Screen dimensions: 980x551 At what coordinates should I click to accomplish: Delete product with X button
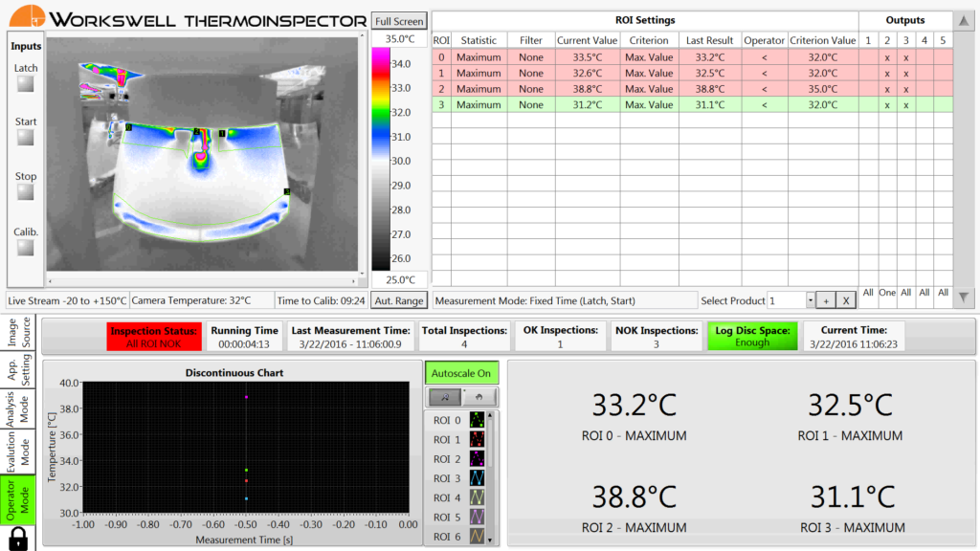coord(846,300)
